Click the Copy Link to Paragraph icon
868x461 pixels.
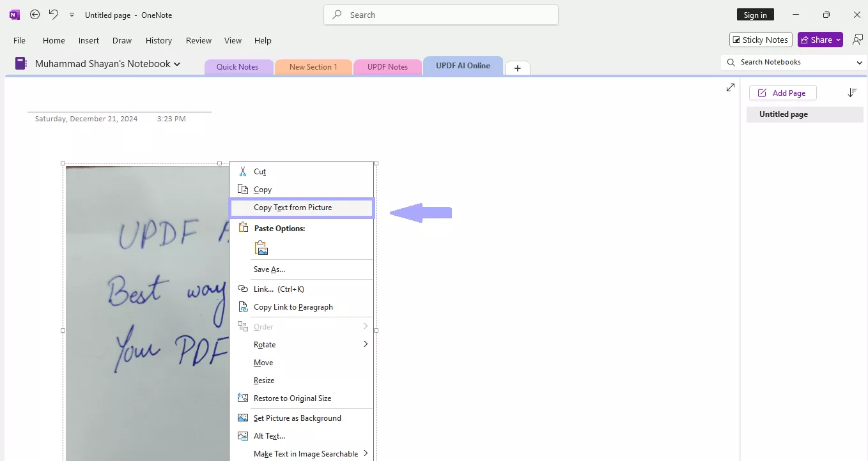tap(243, 306)
